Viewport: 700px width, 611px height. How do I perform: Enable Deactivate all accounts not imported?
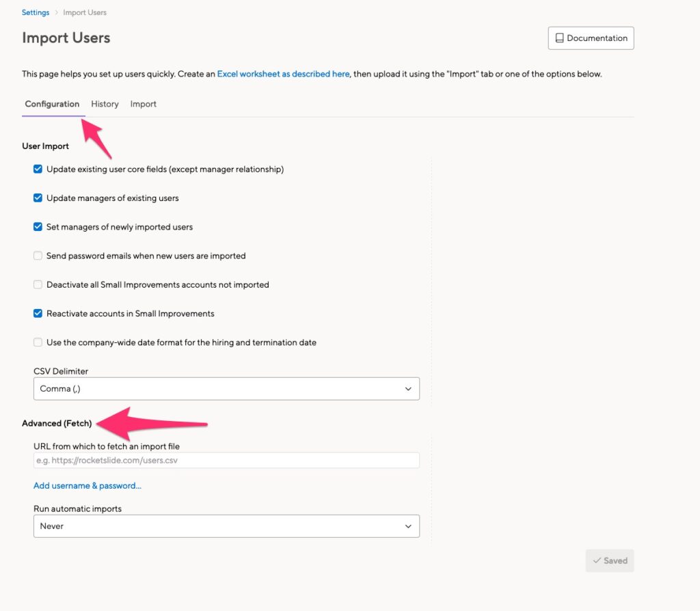point(38,285)
